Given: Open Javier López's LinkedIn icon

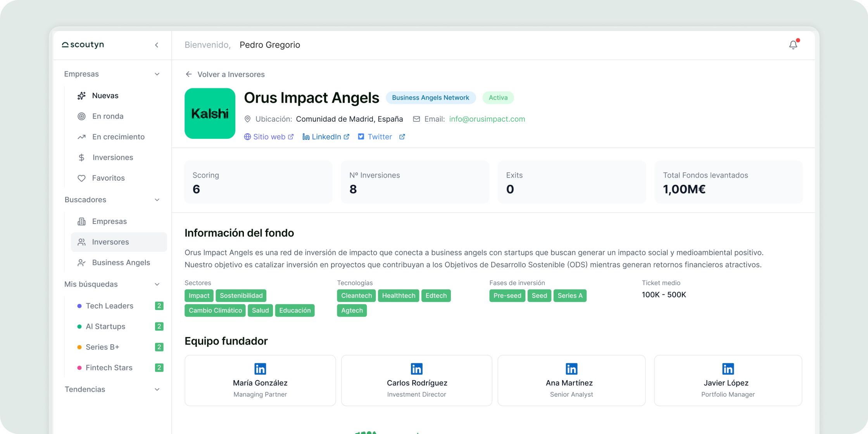Looking at the screenshot, I should [728, 369].
